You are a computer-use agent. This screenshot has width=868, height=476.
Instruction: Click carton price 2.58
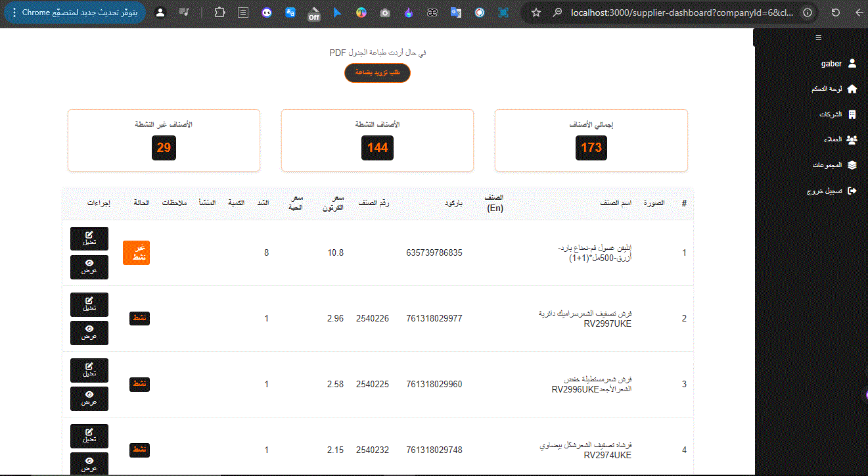point(335,384)
